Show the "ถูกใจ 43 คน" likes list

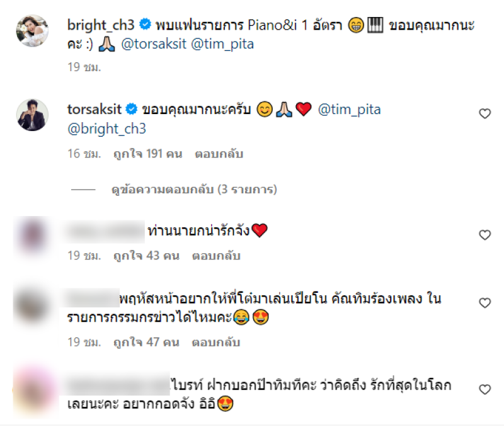coord(147,256)
